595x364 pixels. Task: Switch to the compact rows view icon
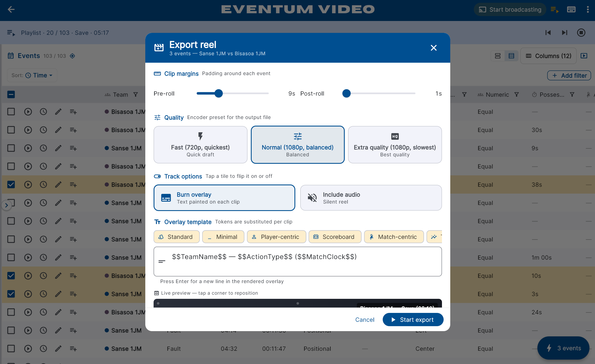[511, 56]
